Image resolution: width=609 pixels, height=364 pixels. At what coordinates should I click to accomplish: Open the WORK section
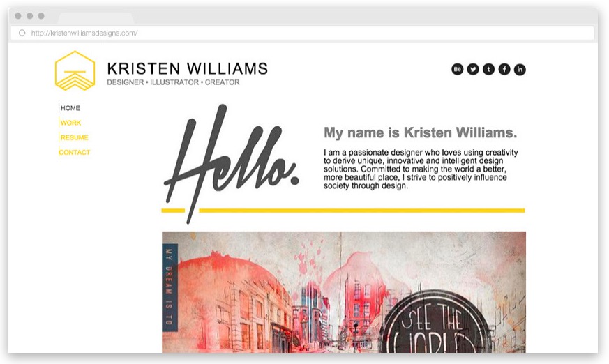click(70, 123)
